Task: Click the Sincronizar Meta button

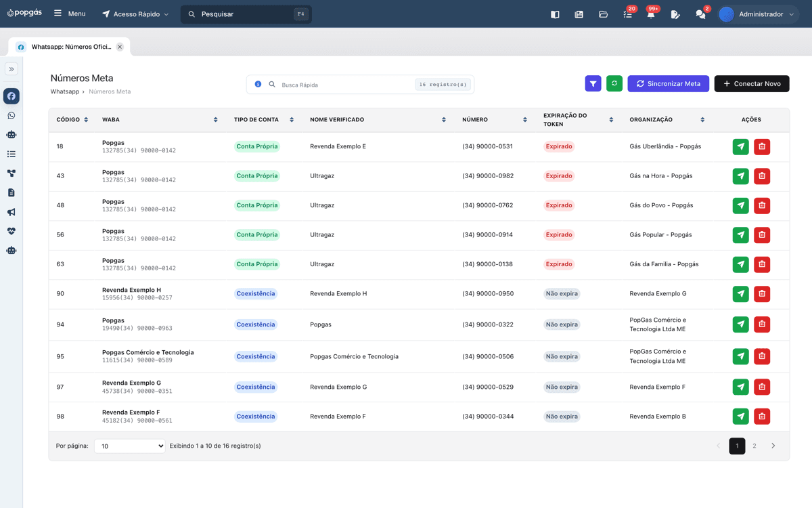Action: click(x=668, y=83)
